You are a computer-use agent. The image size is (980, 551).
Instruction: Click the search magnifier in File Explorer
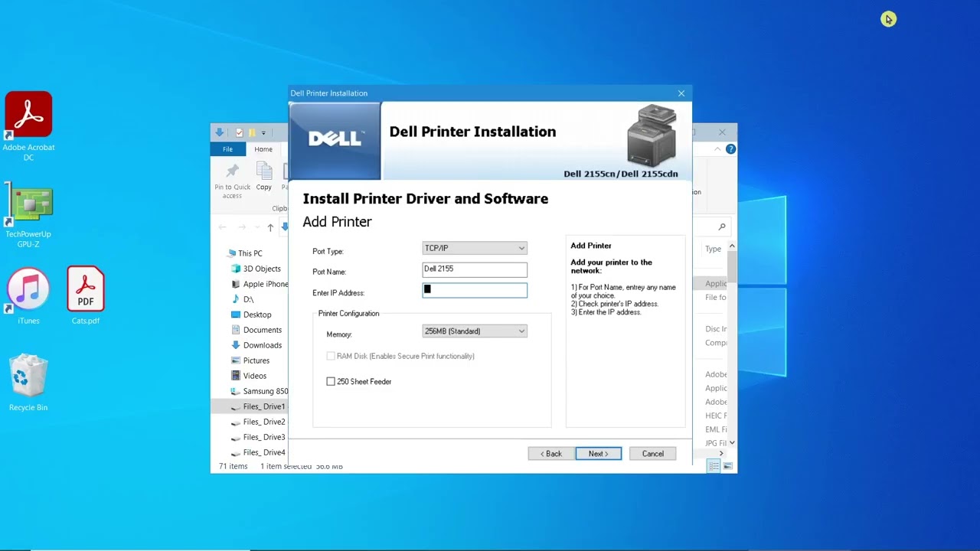721,227
